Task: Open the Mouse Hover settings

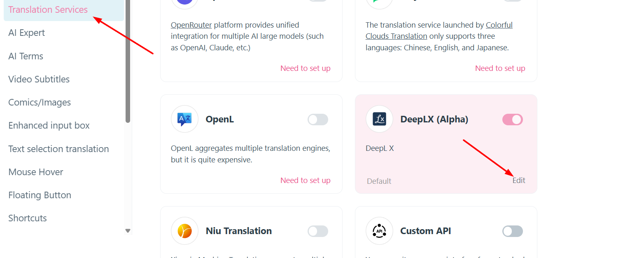Action: 36,172
